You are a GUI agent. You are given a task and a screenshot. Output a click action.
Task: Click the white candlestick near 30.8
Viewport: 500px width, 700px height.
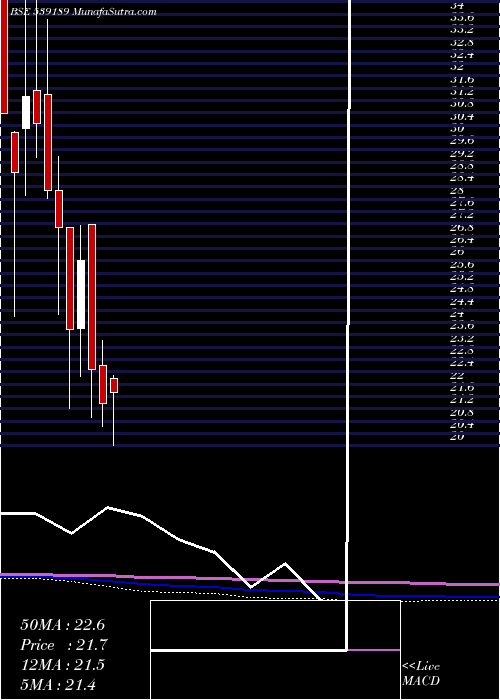tap(26, 112)
